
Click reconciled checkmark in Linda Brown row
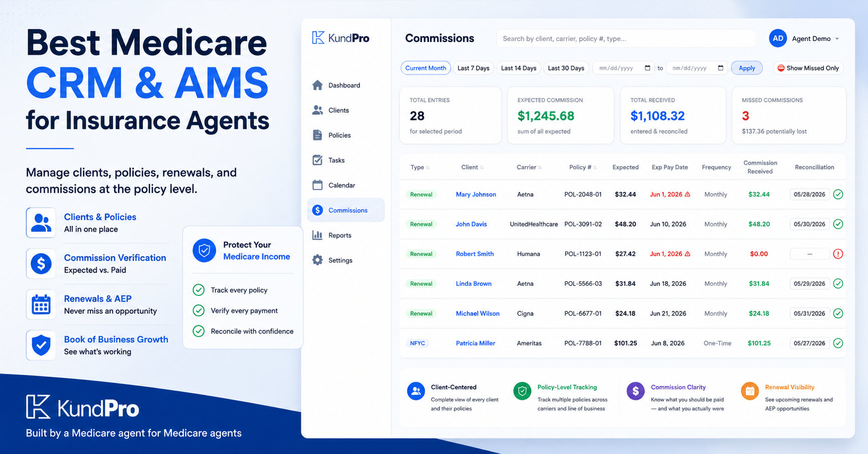pos(838,284)
